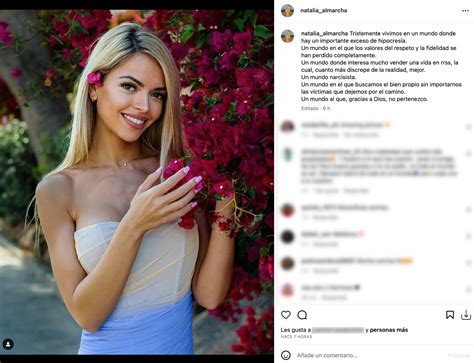Like the second comment's small heart
474x363 pixels.
pos(468,154)
